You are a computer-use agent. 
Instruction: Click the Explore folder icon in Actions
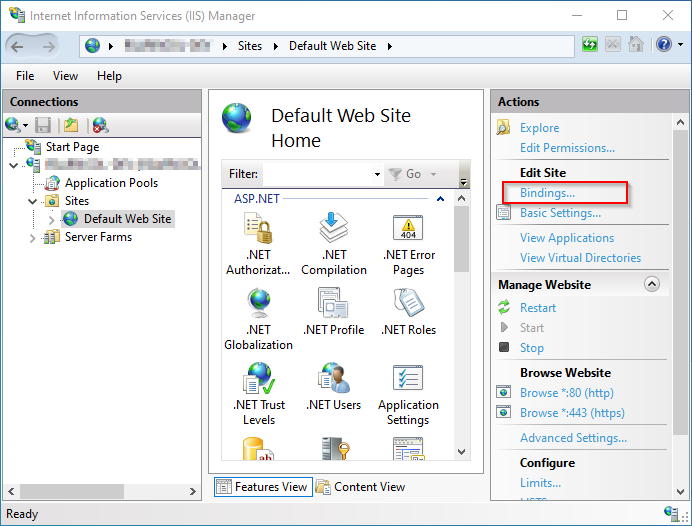[x=504, y=128]
